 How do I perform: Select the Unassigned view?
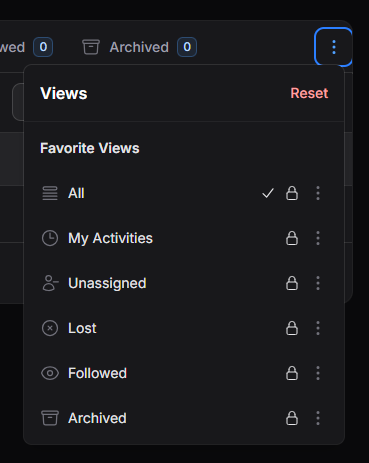coord(184,283)
